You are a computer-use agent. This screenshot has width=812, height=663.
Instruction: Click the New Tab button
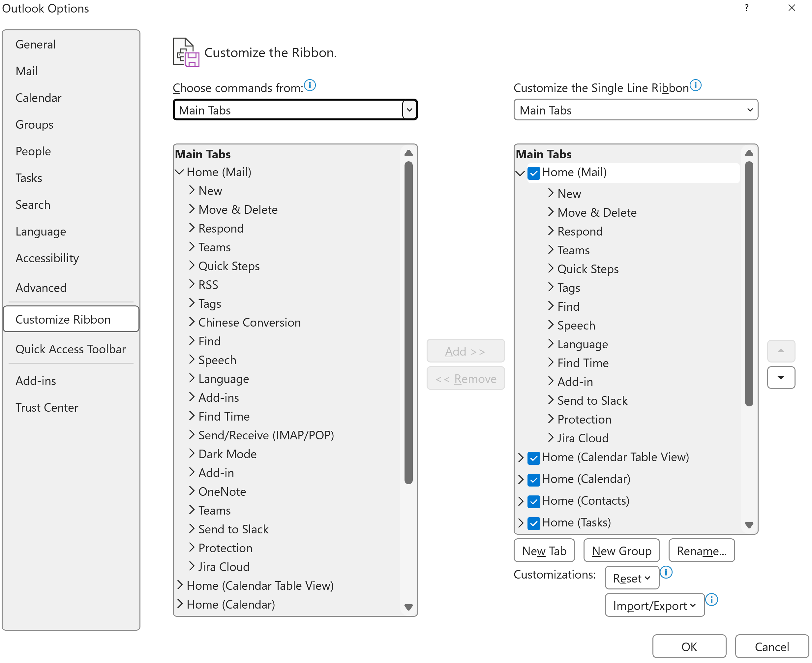tap(544, 551)
